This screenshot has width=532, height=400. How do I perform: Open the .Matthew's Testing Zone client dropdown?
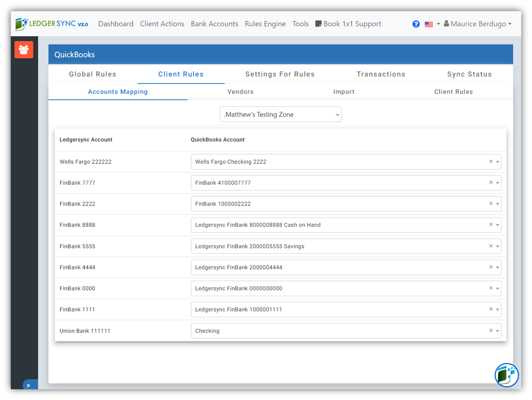(x=280, y=114)
